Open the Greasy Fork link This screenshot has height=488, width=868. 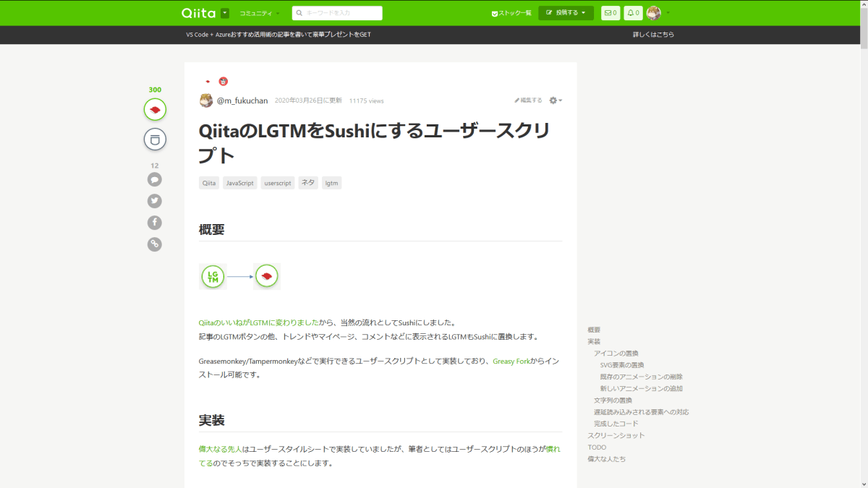click(511, 361)
